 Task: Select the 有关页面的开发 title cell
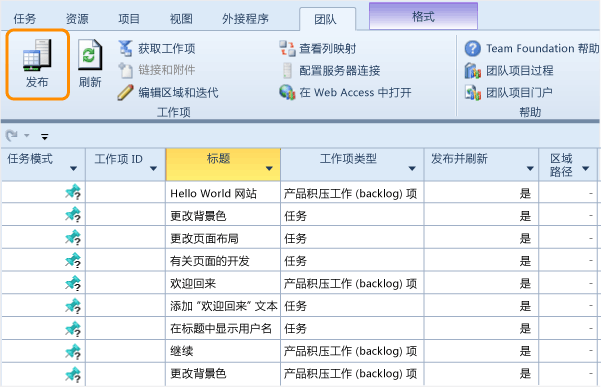click(223, 261)
